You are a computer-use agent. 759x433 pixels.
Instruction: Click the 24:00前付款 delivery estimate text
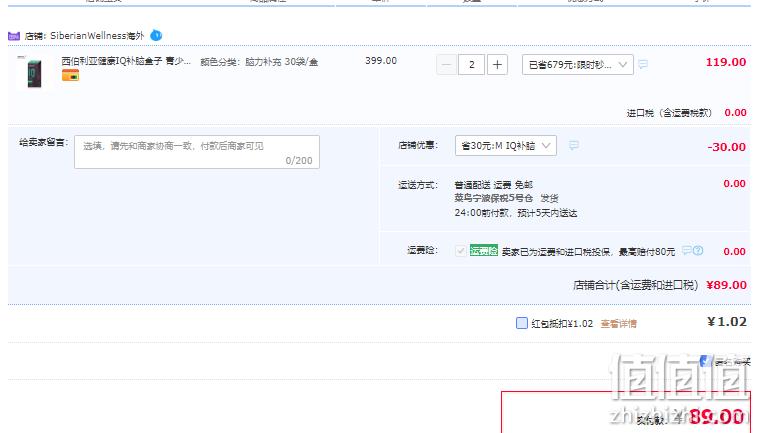(516, 213)
